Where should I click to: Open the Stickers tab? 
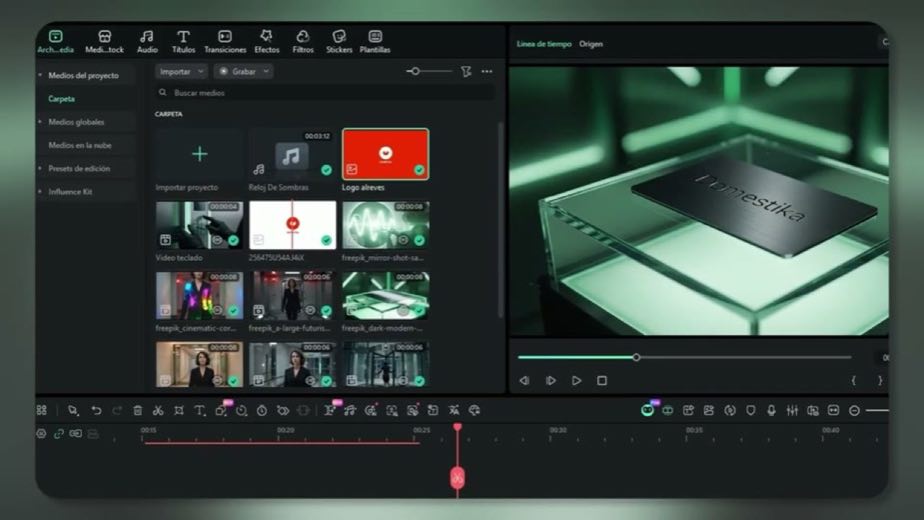[339, 42]
